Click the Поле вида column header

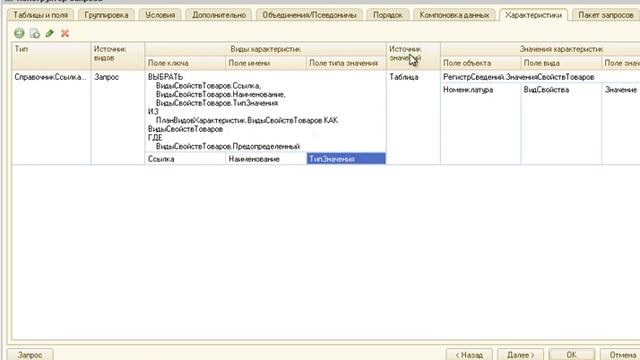(561, 63)
